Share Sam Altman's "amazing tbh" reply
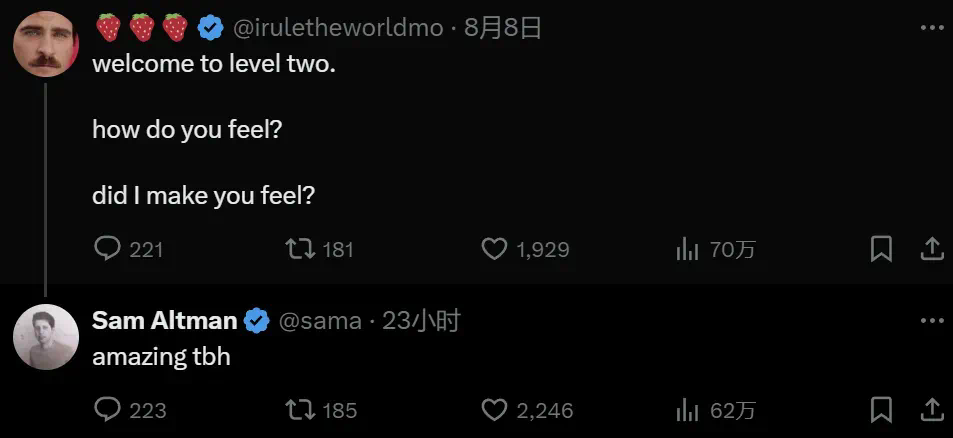953x438 pixels. tap(930, 409)
